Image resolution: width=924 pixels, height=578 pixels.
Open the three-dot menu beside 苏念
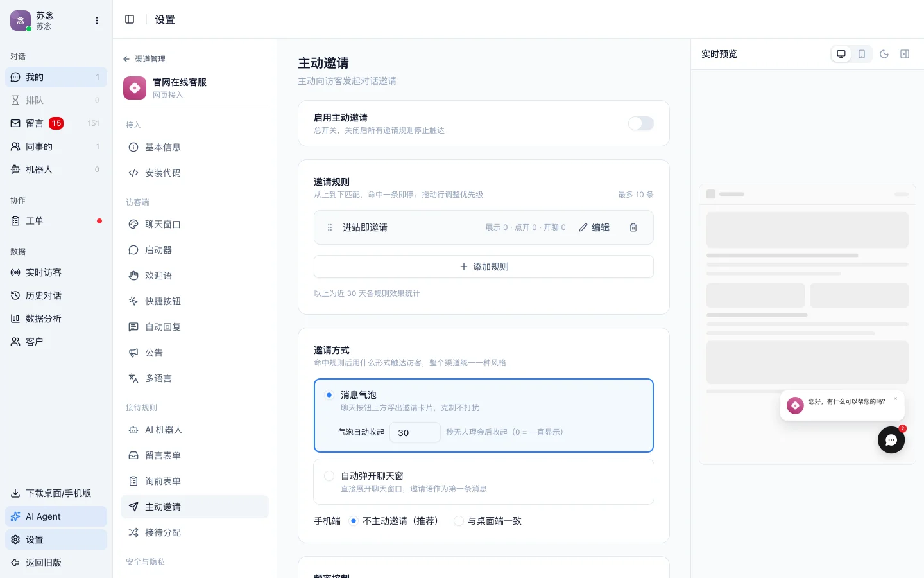pyautogui.click(x=97, y=21)
